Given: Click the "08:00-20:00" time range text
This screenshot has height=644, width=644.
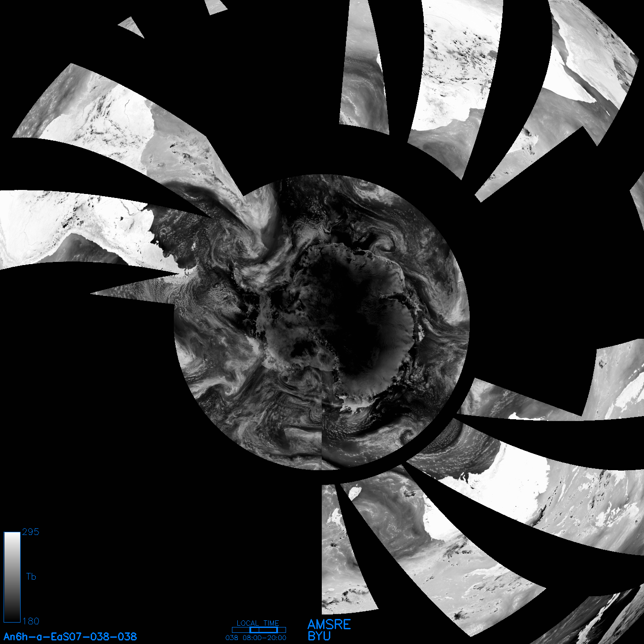Looking at the screenshot, I should [x=265, y=638].
